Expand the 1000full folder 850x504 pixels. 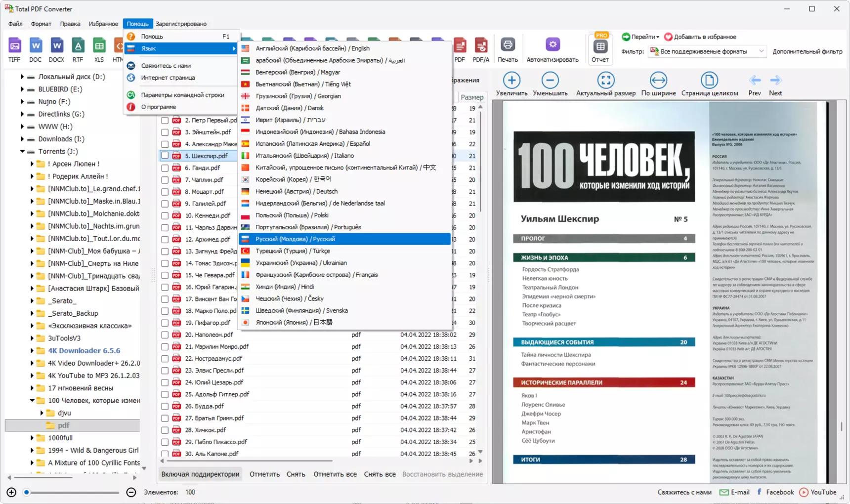tap(32, 438)
